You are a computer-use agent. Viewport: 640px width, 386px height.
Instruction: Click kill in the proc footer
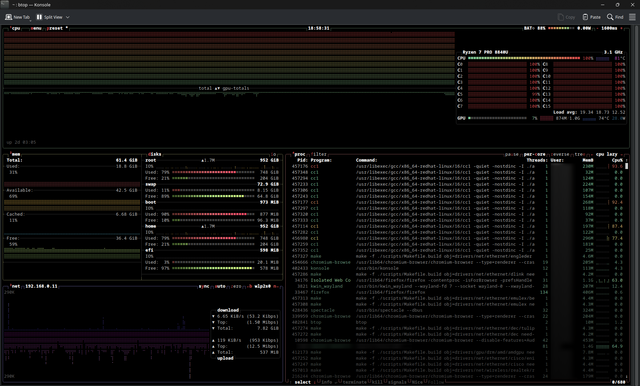[x=376, y=382]
